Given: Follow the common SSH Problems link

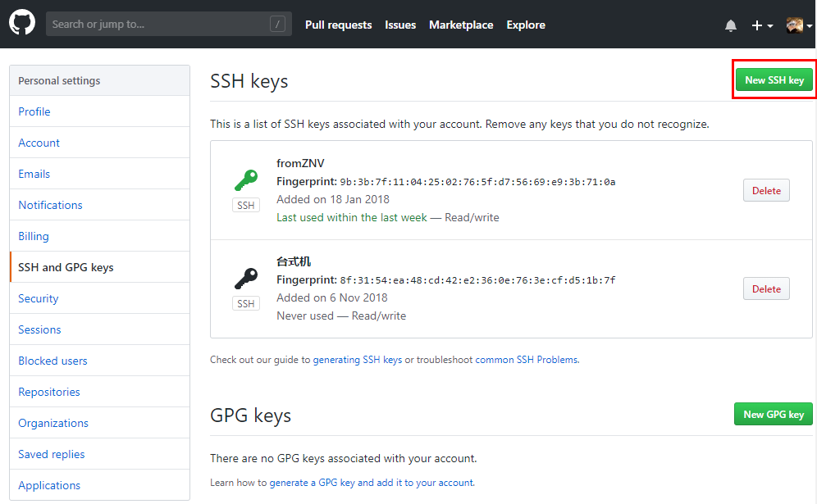Looking at the screenshot, I should click(x=527, y=359).
